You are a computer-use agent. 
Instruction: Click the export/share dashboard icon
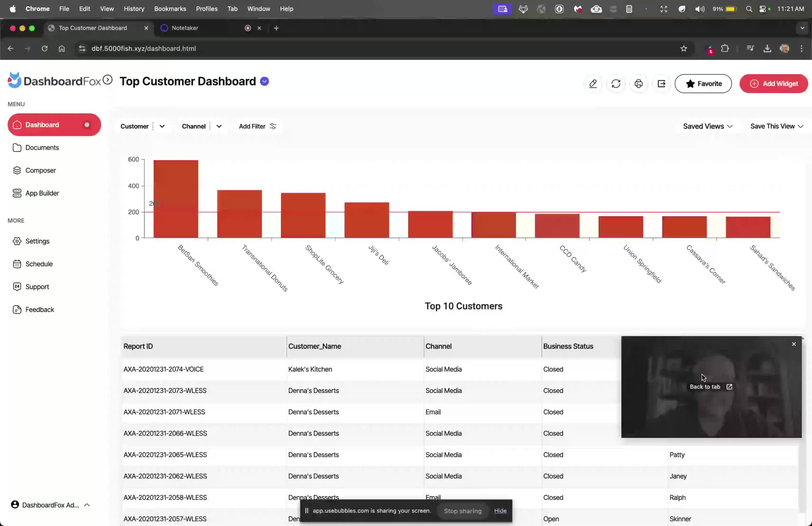[x=661, y=84]
